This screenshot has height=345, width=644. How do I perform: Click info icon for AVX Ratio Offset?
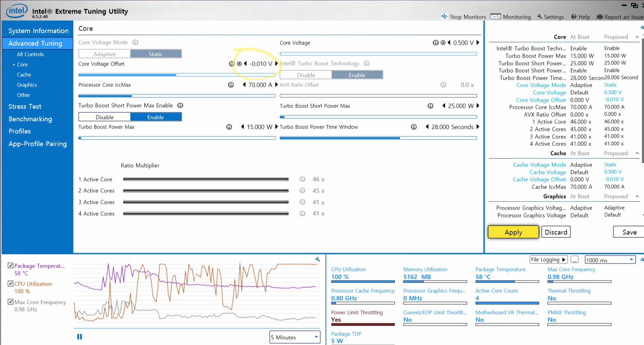coord(443,85)
